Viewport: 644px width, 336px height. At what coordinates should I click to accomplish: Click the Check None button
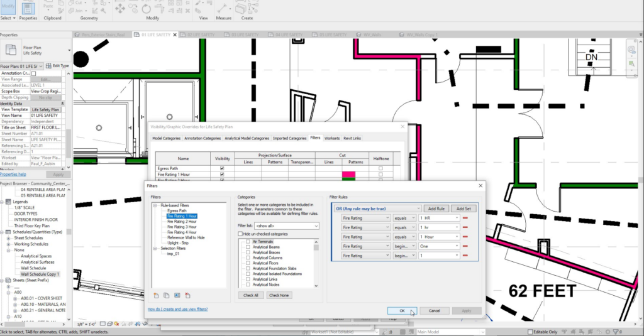point(279,295)
